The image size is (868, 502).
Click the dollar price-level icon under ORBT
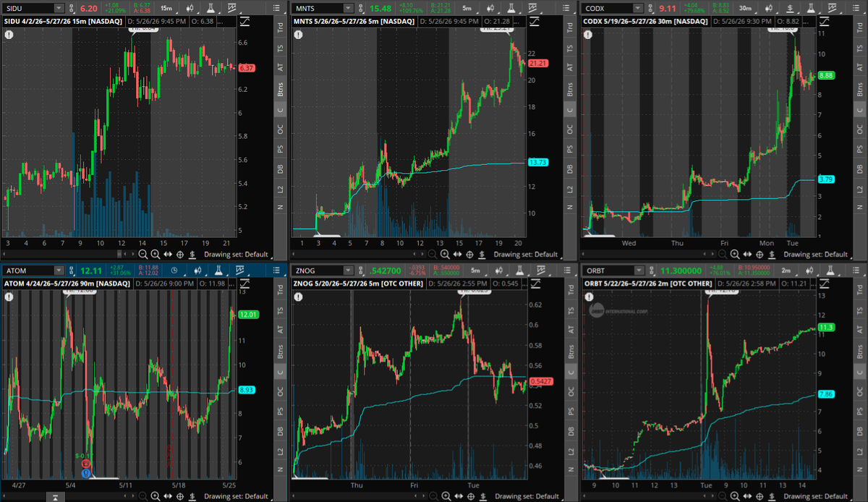point(773,496)
